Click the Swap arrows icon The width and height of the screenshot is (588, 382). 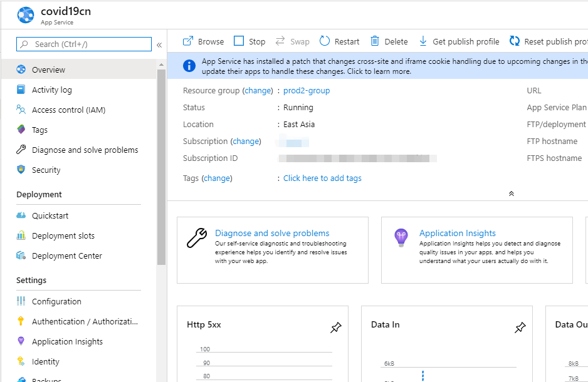coord(280,41)
